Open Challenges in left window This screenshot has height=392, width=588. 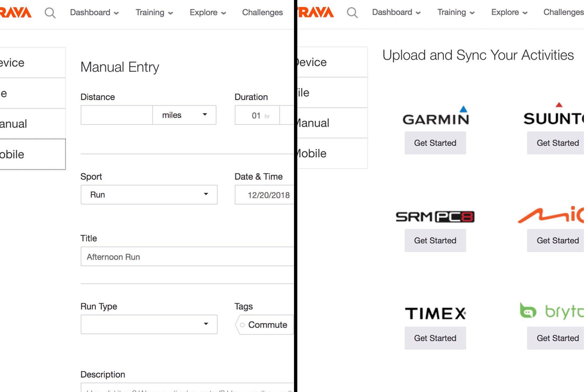[x=262, y=12]
